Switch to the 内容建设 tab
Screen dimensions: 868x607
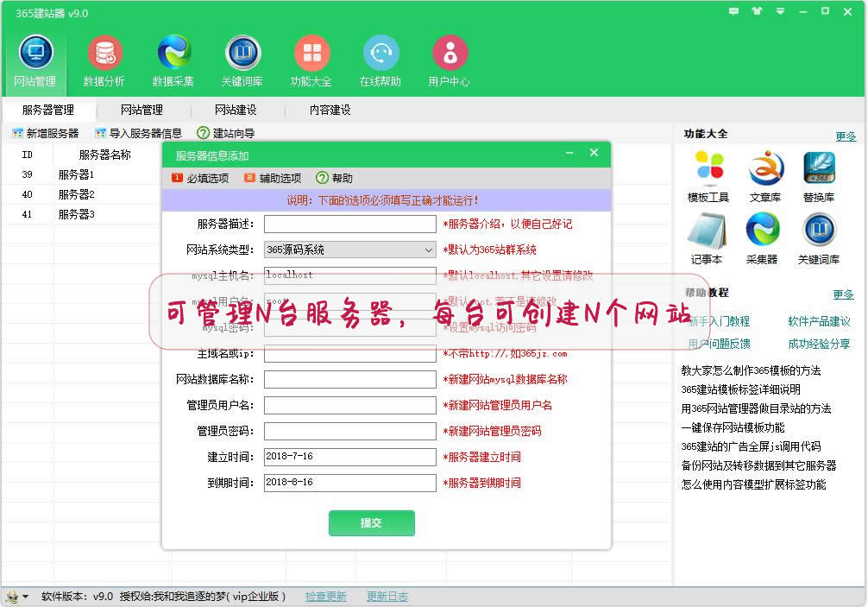(x=330, y=111)
